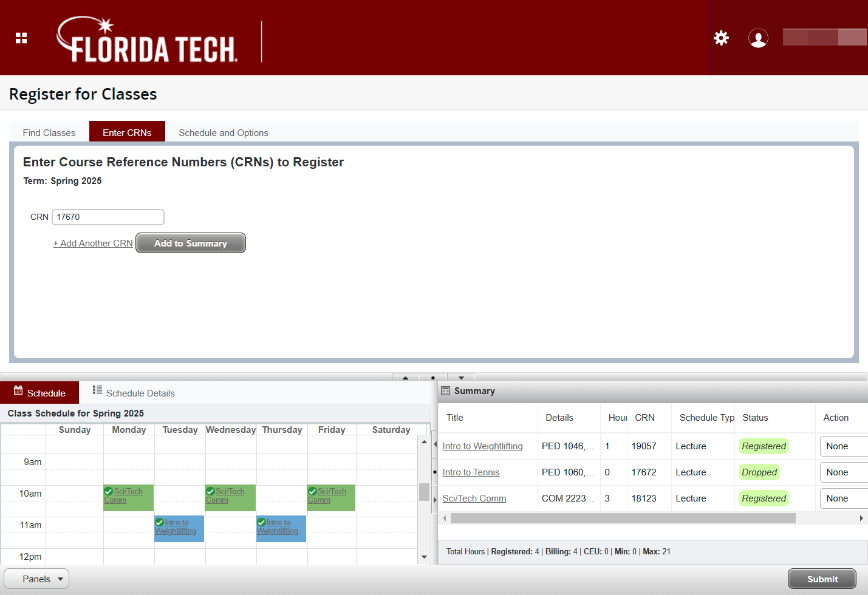Click the Summary panel icon
The width and height of the screenshot is (868, 595).
(445, 391)
